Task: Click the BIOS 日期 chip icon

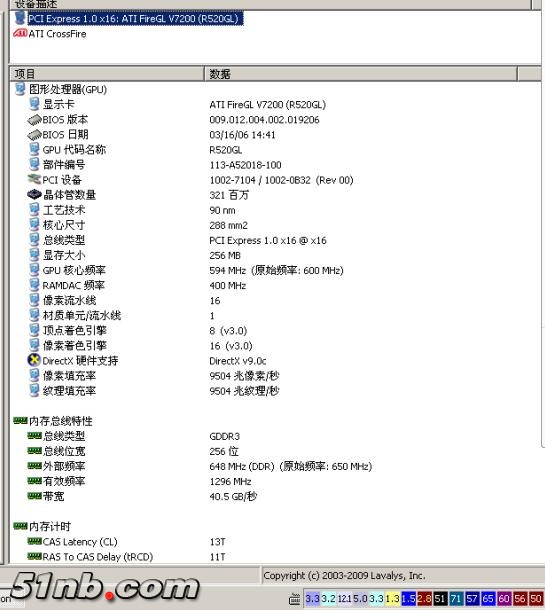Action: (x=34, y=135)
